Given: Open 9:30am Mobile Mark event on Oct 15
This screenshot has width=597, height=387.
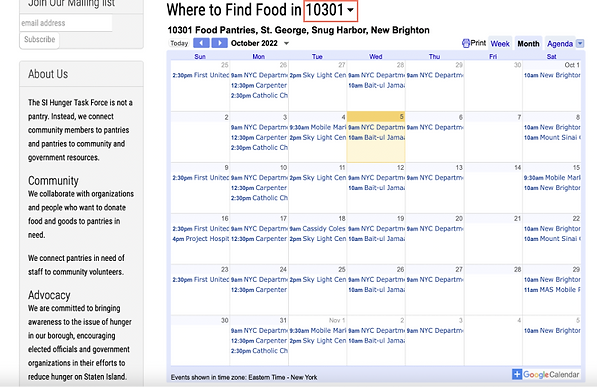Looking at the screenshot, I should coord(552,178).
